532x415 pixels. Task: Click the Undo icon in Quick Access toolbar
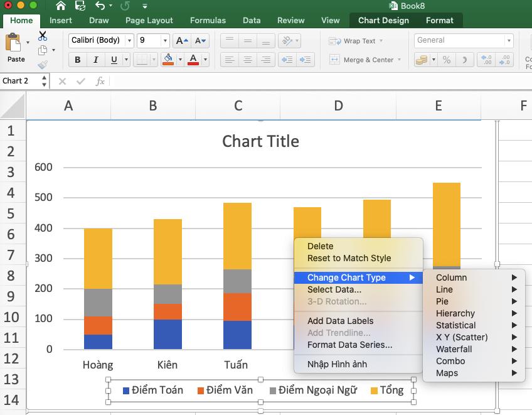coord(100,5)
